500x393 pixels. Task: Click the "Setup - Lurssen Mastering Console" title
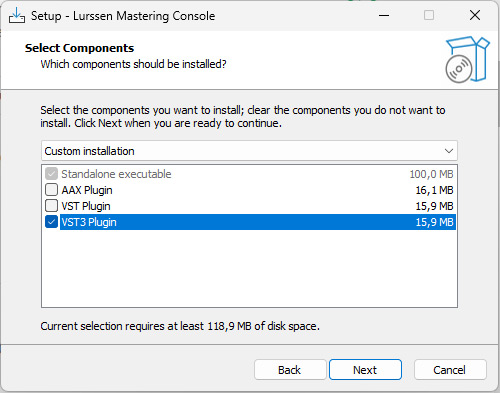tap(123, 16)
